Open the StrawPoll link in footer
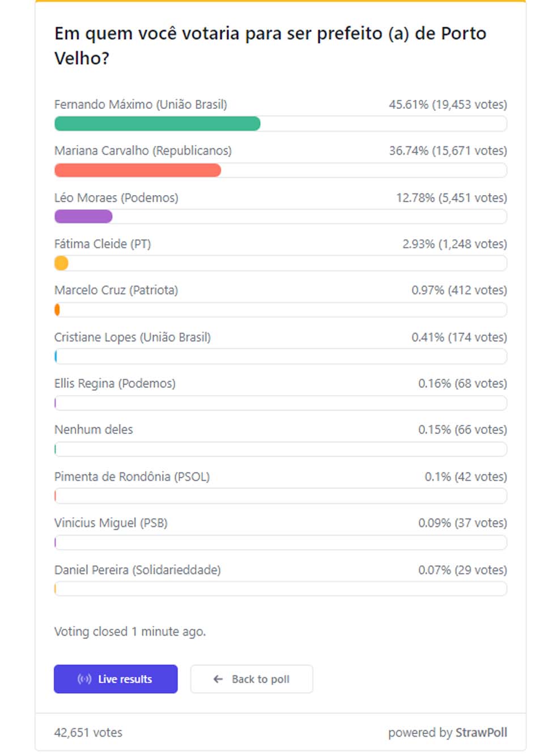 pos(481,732)
